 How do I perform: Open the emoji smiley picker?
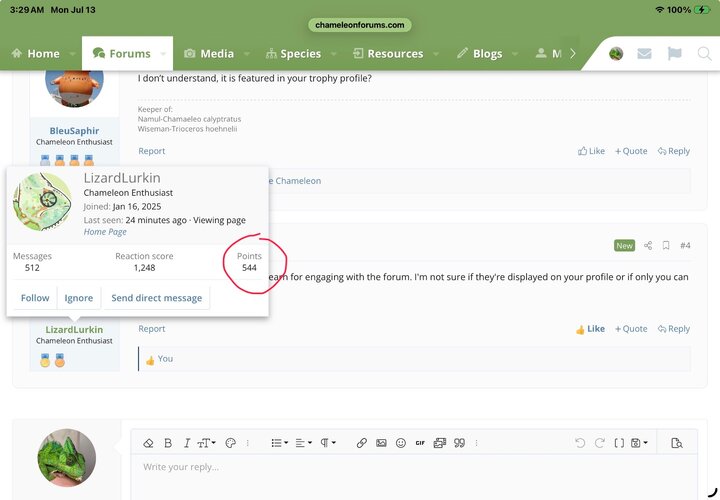click(x=401, y=443)
